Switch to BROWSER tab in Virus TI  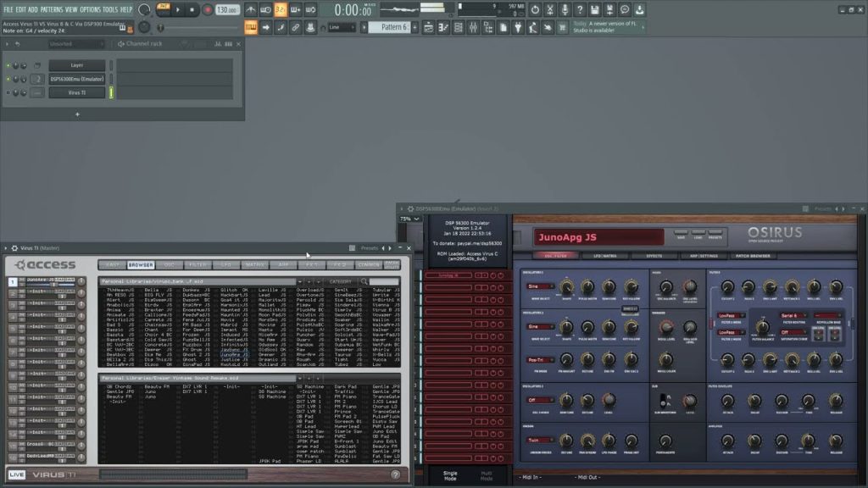click(141, 265)
